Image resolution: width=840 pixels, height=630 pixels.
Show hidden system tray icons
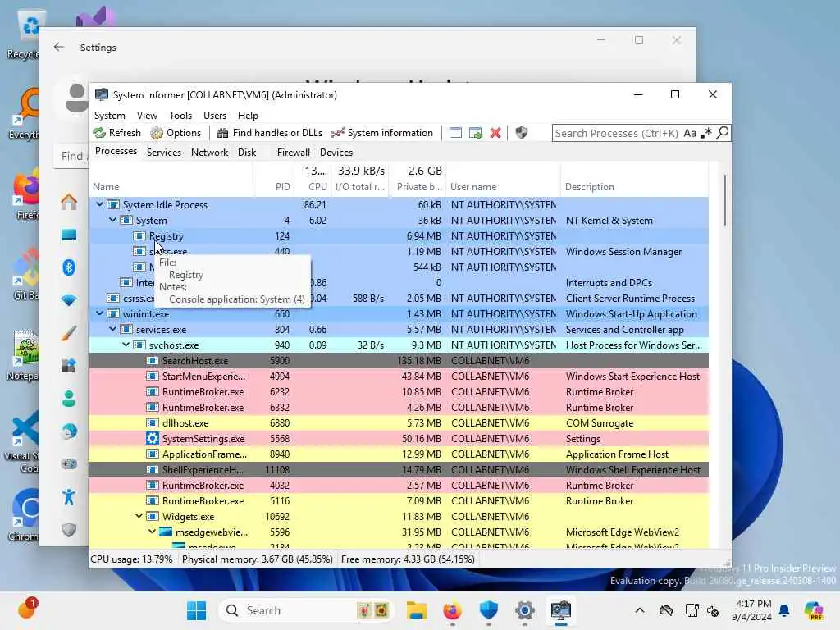point(640,610)
